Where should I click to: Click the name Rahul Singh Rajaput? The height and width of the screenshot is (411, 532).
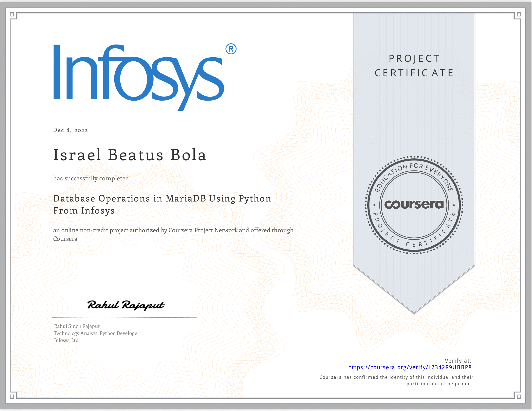tap(77, 326)
